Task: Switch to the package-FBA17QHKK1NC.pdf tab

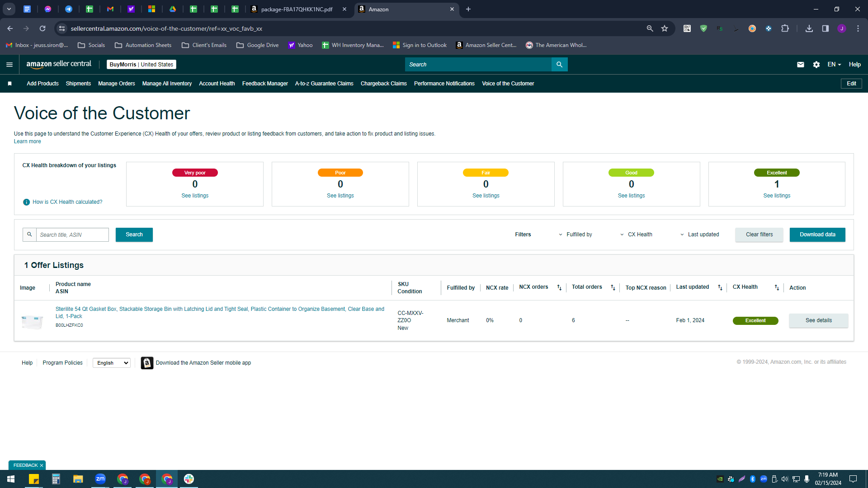Action: coord(298,9)
